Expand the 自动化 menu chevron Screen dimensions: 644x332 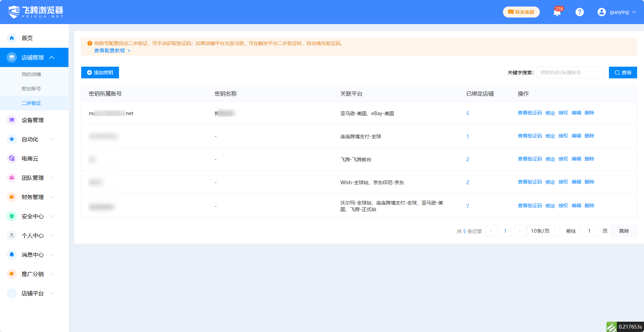point(52,139)
